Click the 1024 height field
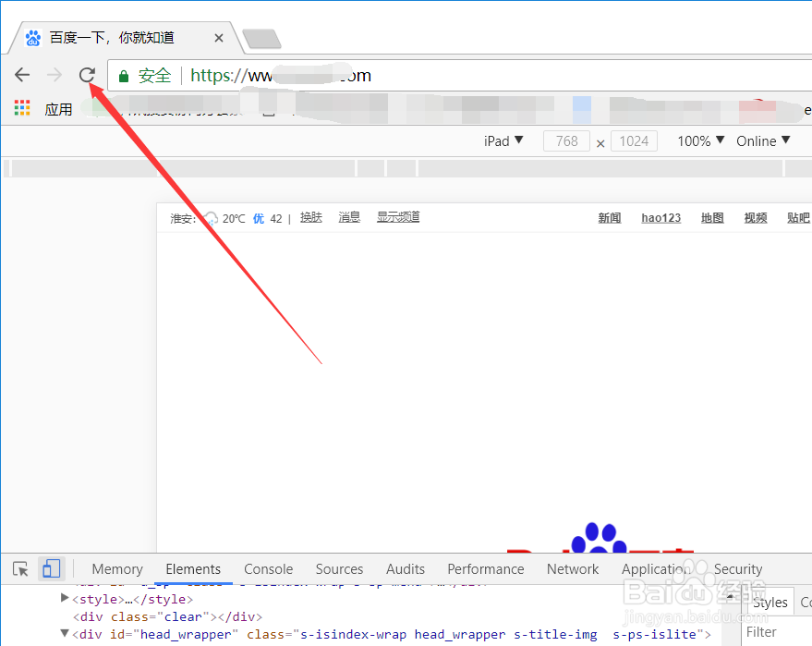The height and width of the screenshot is (646, 812). point(634,140)
